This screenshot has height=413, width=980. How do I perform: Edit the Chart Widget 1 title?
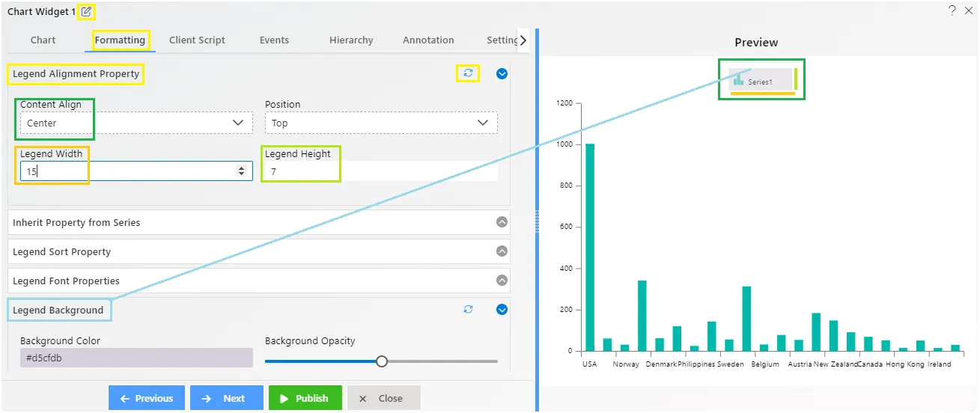pos(87,12)
